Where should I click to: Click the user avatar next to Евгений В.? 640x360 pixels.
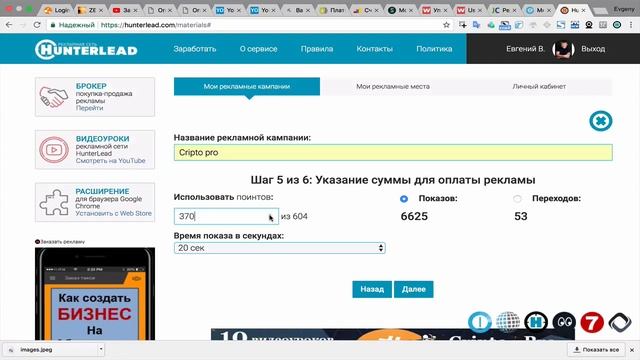563,49
